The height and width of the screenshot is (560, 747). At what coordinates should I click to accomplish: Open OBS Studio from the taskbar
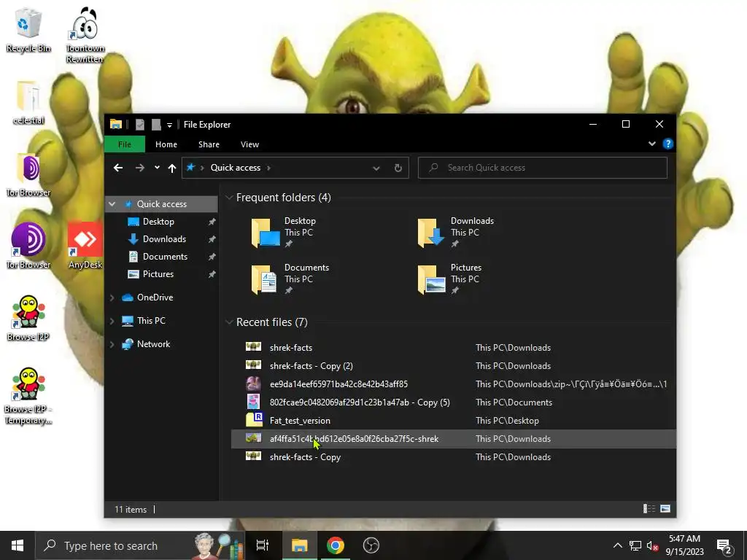point(371,545)
